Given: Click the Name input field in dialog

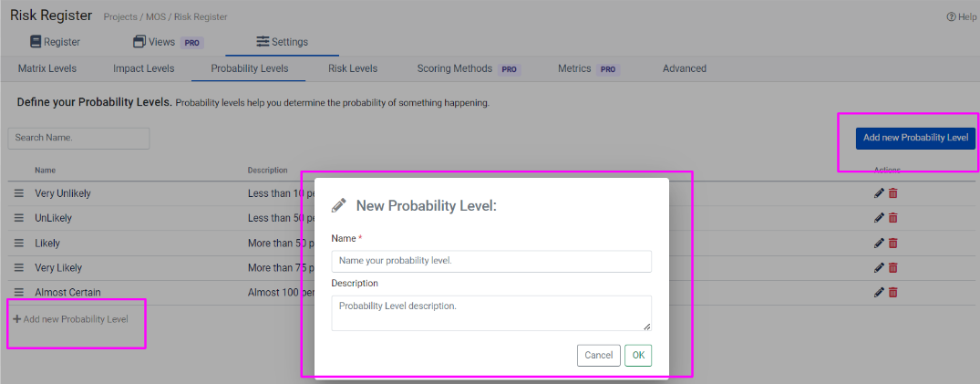Looking at the screenshot, I should pyautogui.click(x=491, y=261).
